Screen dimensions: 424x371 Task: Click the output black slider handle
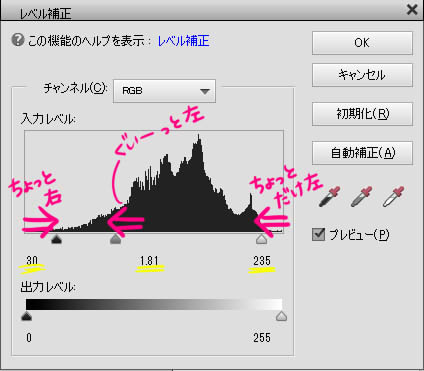(x=27, y=316)
